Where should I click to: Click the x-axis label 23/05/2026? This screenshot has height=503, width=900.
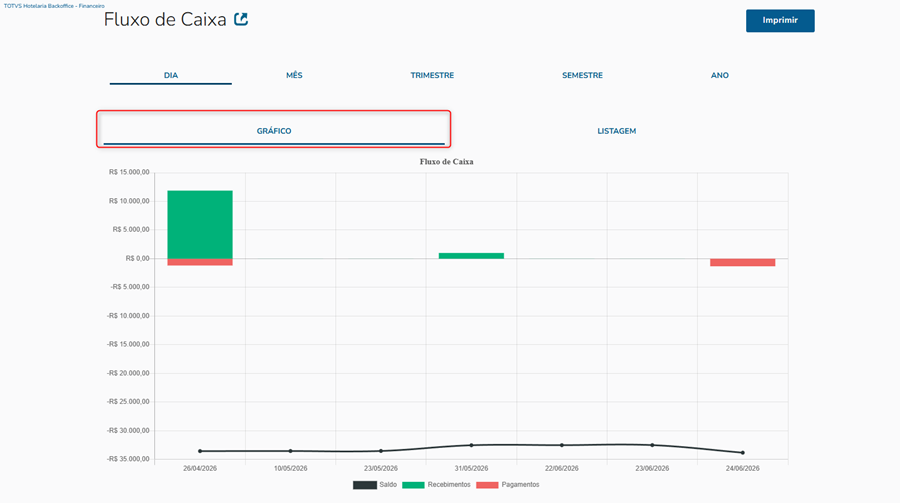[x=381, y=469]
